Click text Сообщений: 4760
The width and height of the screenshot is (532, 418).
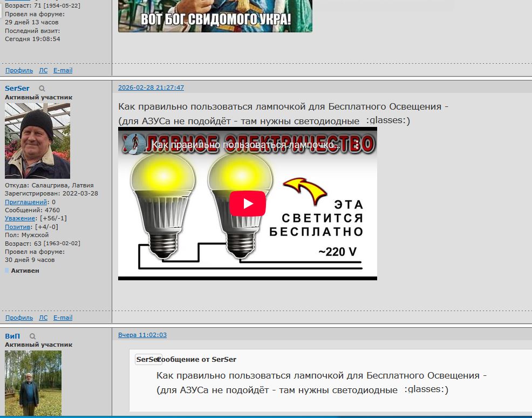[x=32, y=210]
